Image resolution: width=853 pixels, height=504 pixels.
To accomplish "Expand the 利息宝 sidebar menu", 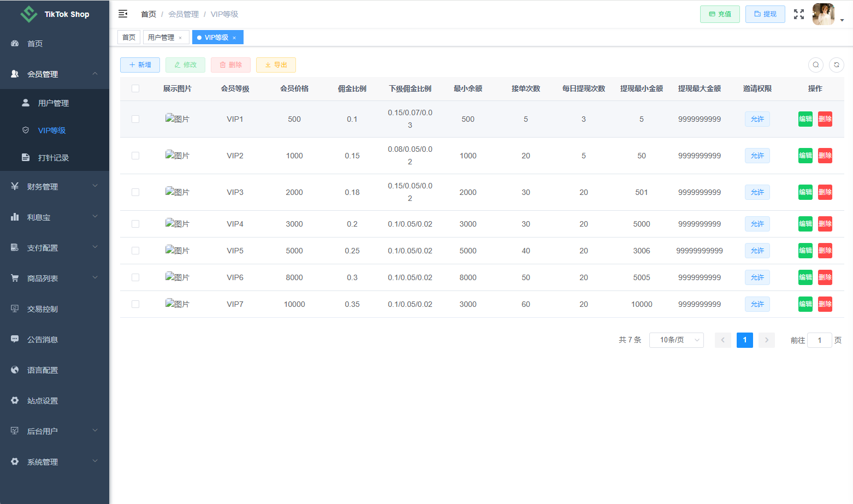I will pyautogui.click(x=55, y=217).
